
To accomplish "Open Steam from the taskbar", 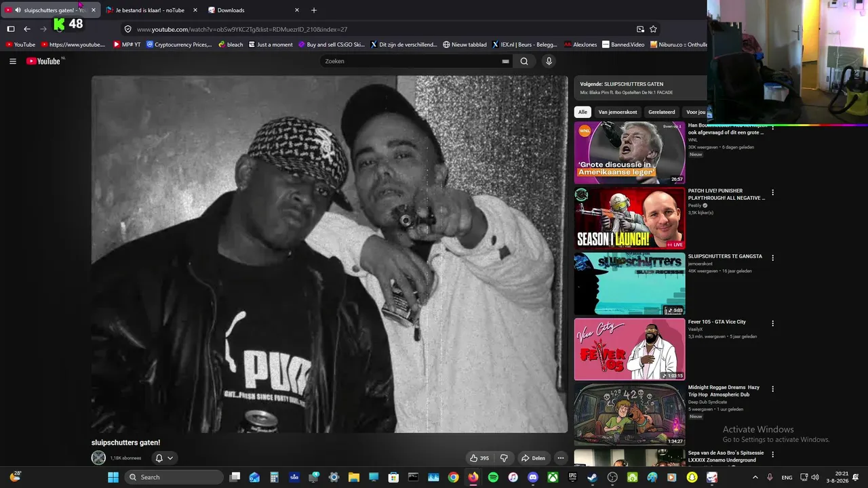I will tap(593, 477).
